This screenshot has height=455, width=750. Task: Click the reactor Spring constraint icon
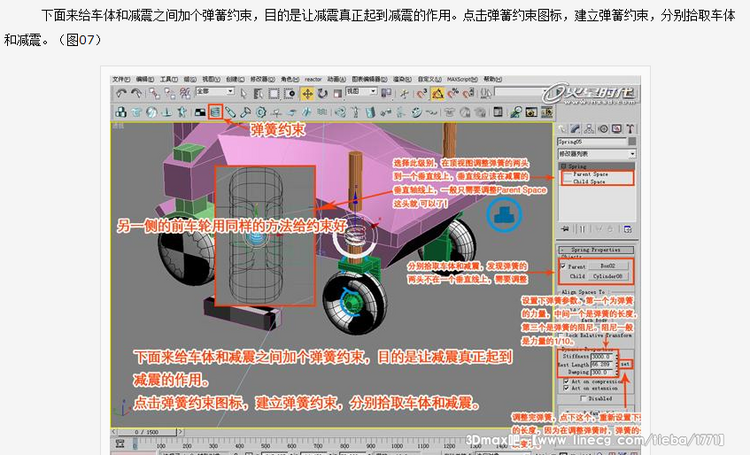coord(215,112)
